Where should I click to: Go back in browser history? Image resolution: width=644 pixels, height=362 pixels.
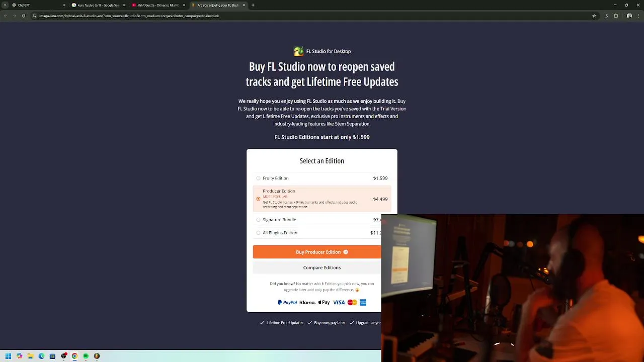click(5, 16)
